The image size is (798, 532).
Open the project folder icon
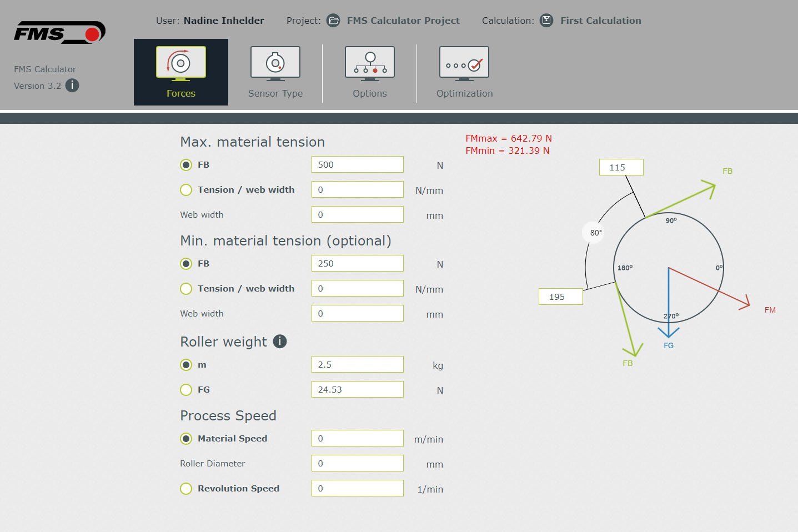[333, 21]
